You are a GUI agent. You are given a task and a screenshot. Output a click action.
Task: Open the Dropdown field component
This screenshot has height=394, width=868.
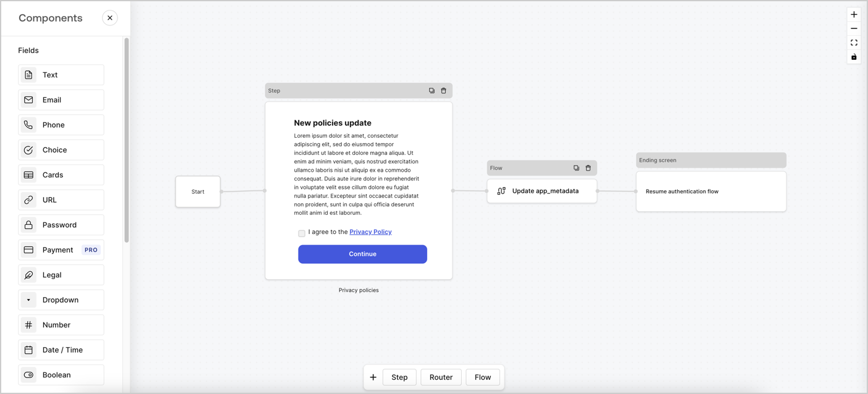61,300
